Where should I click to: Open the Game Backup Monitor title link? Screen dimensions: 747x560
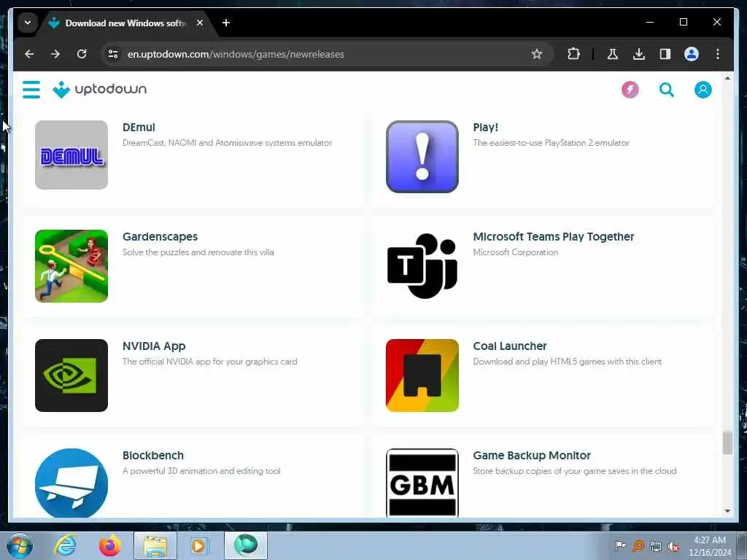[532, 455]
